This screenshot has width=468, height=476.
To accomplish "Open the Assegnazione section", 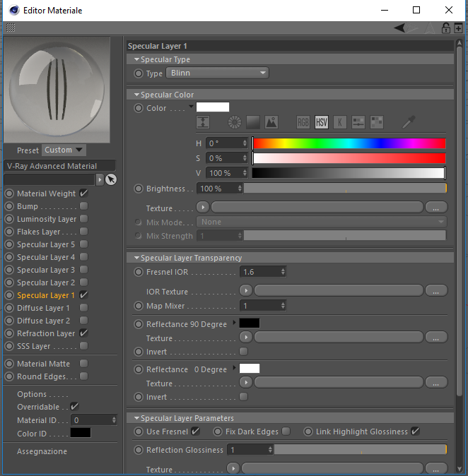I will tap(42, 451).
